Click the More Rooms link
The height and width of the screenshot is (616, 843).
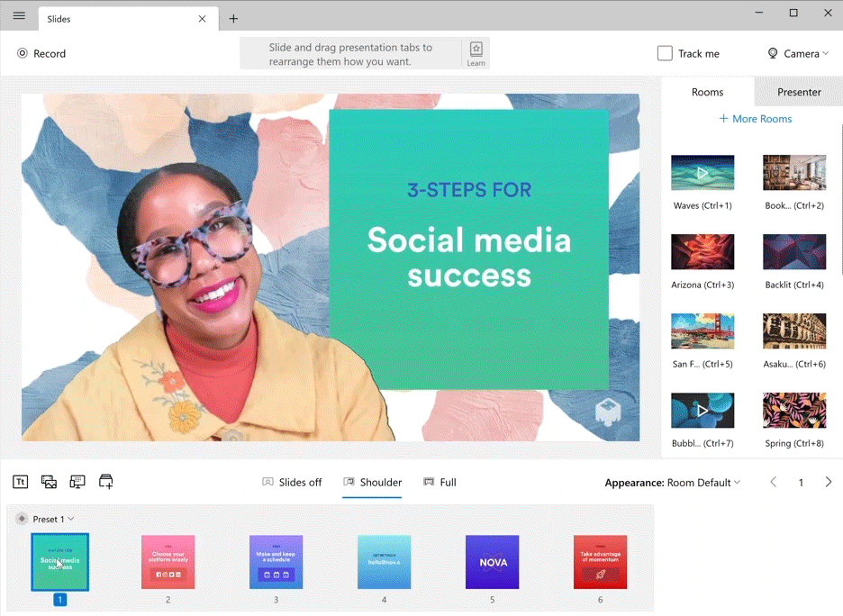[756, 119]
